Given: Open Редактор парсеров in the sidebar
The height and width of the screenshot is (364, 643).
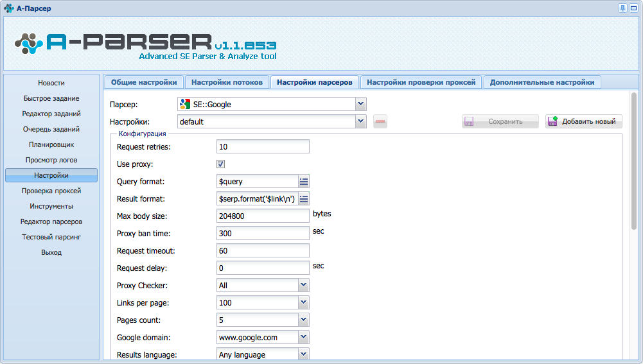Looking at the screenshot, I should [x=51, y=221].
